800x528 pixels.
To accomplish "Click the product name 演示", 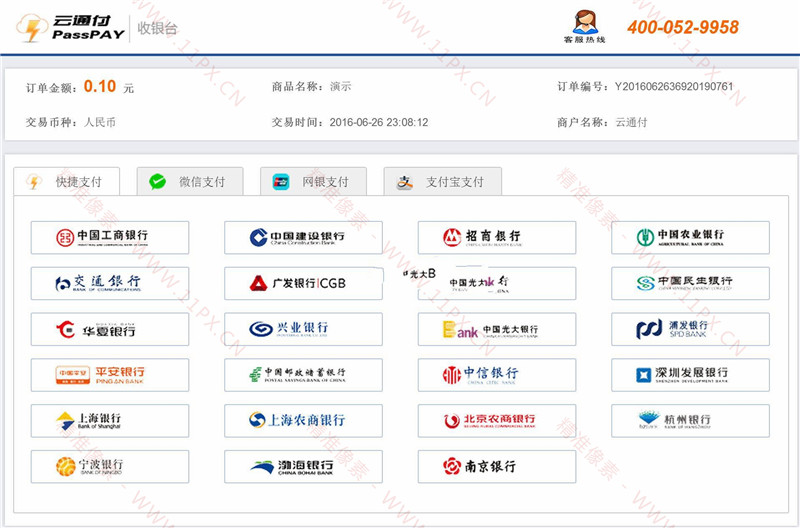I will [340, 86].
